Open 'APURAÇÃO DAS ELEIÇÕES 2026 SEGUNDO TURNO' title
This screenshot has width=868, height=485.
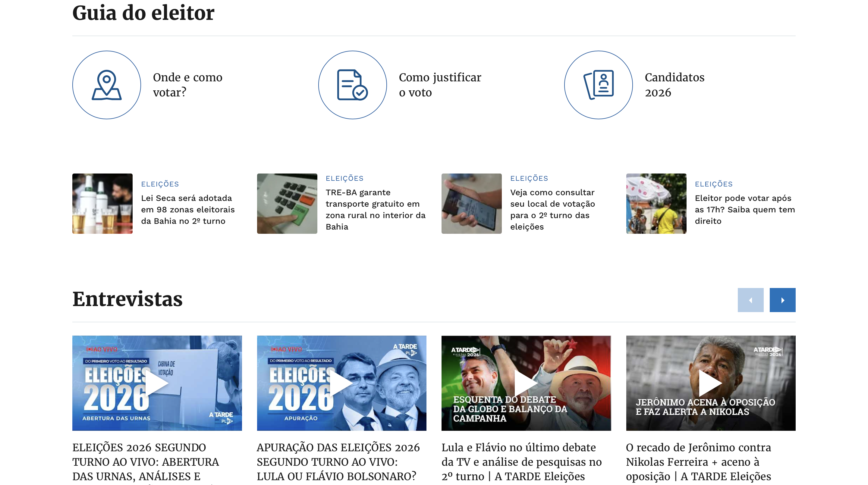click(x=338, y=462)
